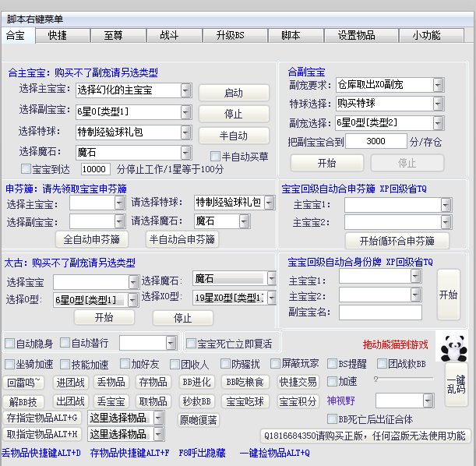
Task: Click the BB进化 button
Action: click(197, 382)
